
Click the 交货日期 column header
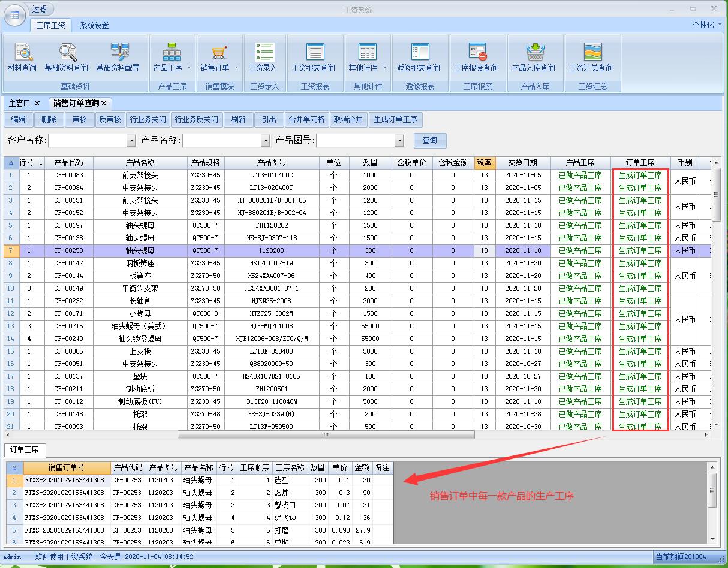(523, 162)
